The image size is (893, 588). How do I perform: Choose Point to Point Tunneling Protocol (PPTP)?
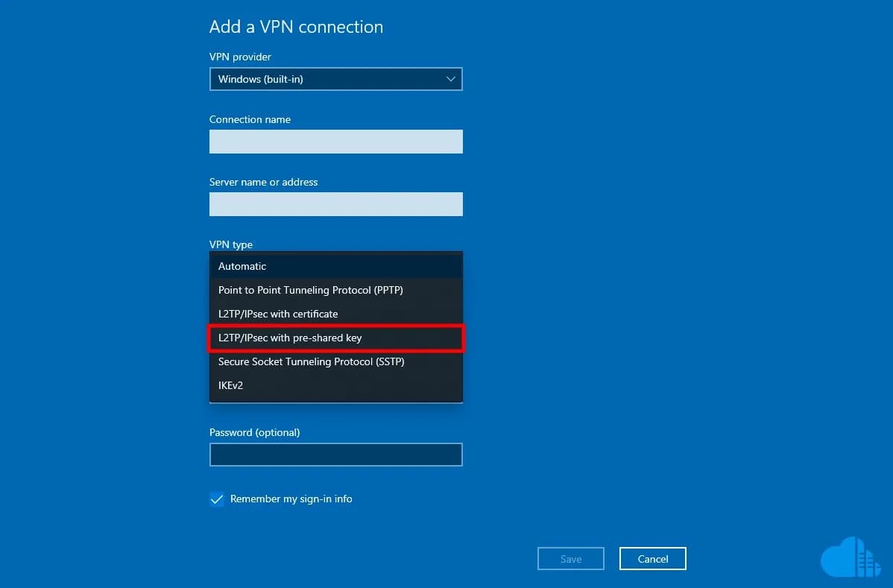tap(335, 291)
